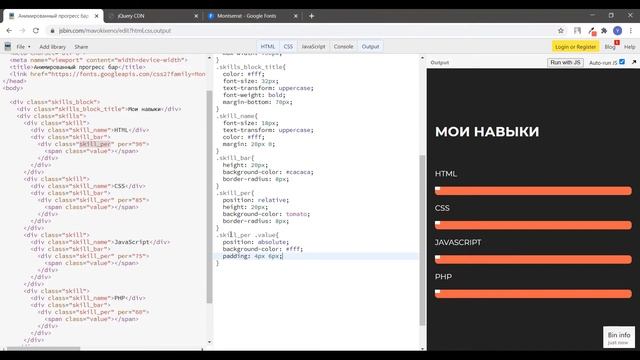
Task: Close the Montserrat Google Fonts tab
Action: (x=296, y=16)
